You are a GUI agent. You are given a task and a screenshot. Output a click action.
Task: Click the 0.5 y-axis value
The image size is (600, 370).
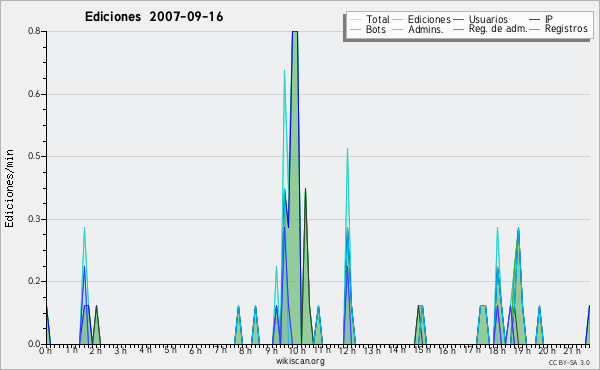[x=34, y=156]
